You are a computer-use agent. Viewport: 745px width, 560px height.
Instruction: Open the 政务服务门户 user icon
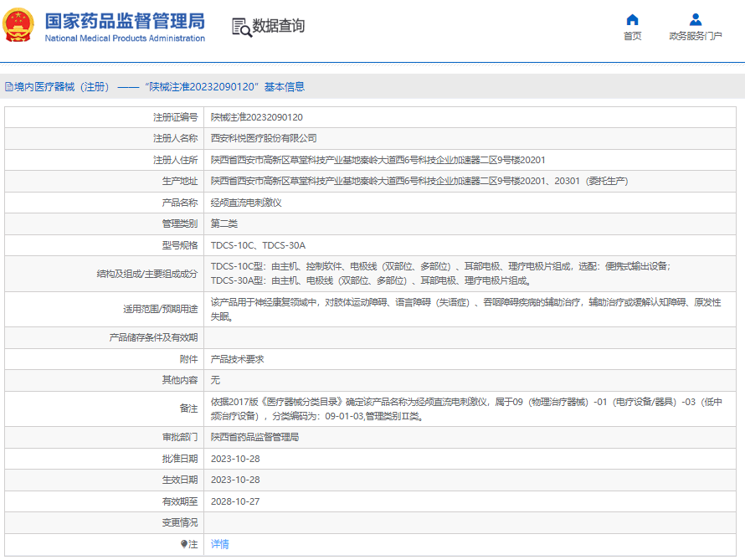[695, 19]
